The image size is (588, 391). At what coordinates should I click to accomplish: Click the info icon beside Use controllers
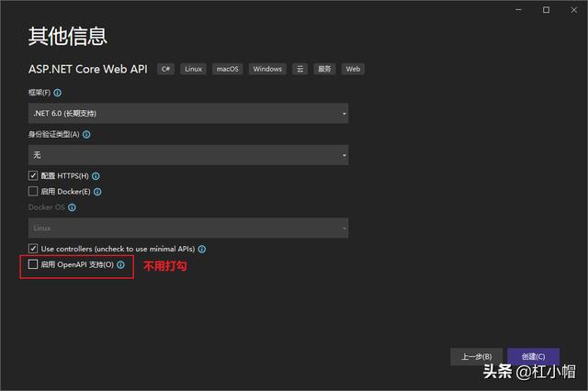(x=202, y=249)
